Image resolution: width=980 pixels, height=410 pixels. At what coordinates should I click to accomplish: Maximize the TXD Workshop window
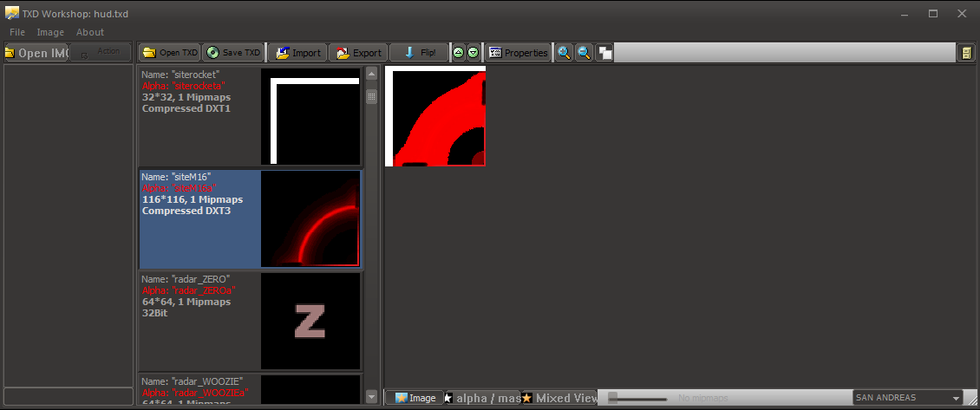click(x=932, y=13)
